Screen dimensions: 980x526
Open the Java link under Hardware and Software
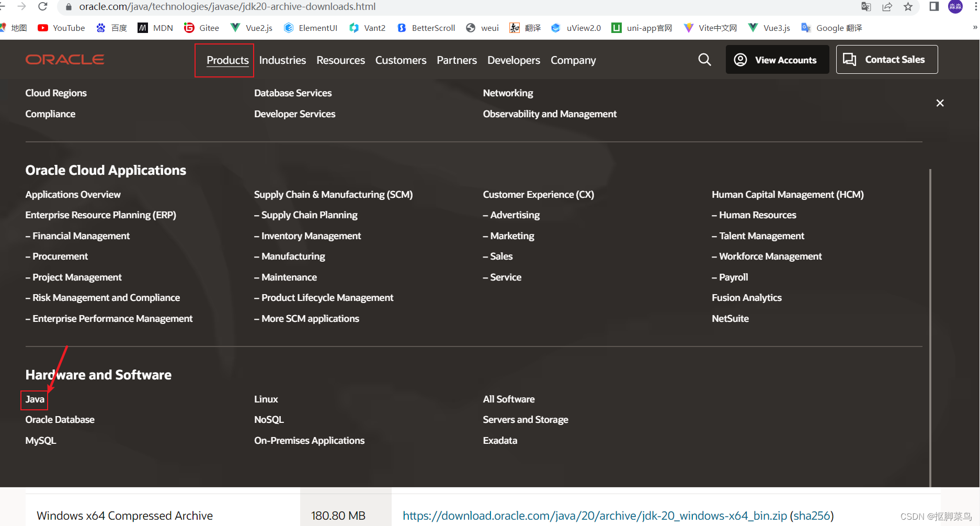[35, 399]
